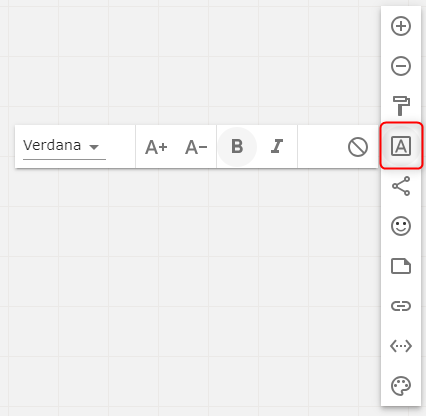Toggle italic text formatting
The image size is (426, 416).
pos(277,146)
